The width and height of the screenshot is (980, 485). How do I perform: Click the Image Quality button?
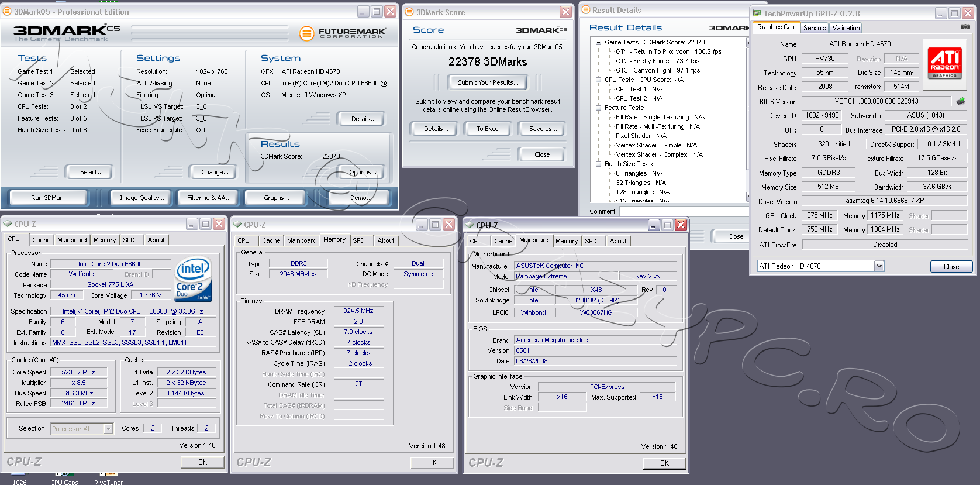click(x=142, y=198)
